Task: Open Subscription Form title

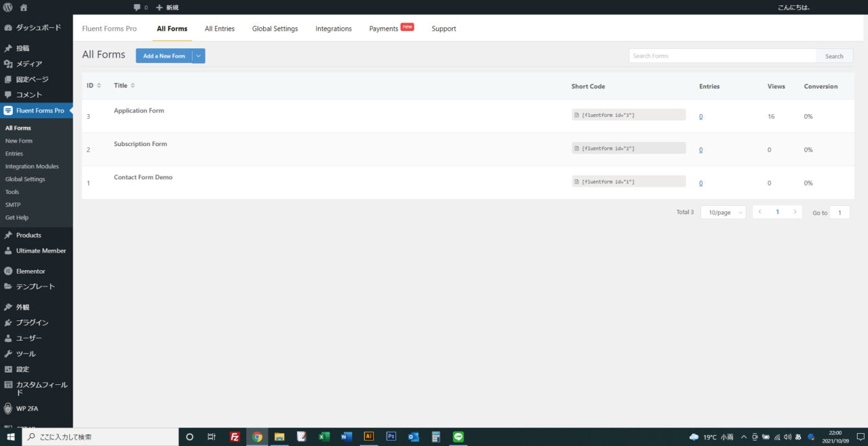Action: [x=140, y=144]
